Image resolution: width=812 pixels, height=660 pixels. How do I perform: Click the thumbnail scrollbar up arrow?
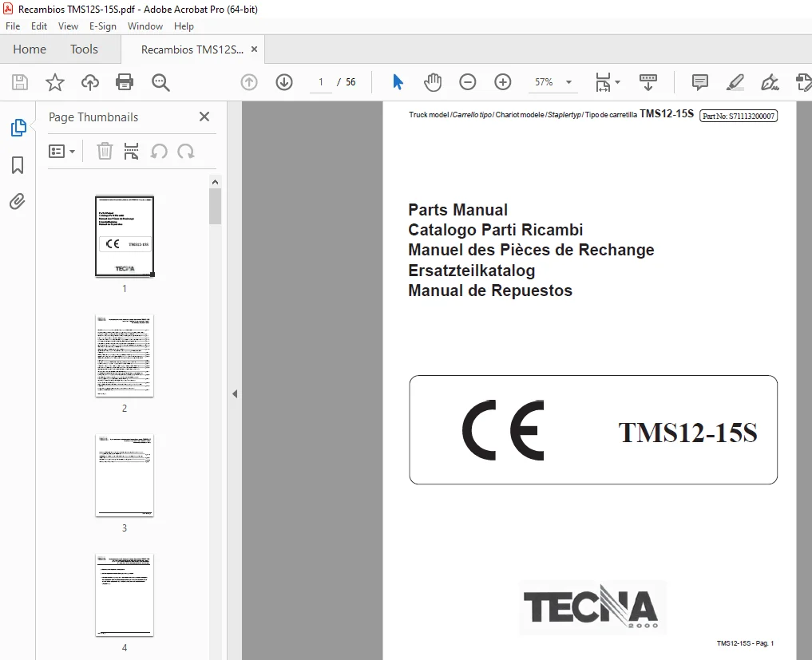[x=215, y=182]
